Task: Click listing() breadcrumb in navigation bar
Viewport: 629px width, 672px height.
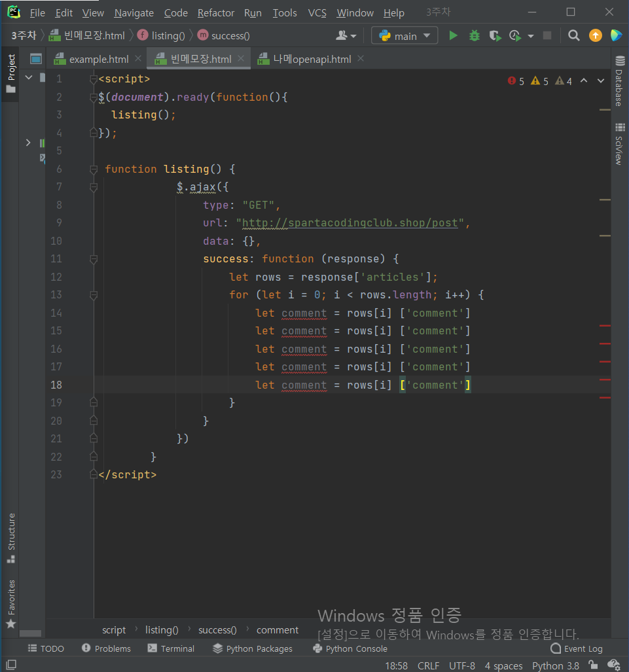Action: [161, 35]
